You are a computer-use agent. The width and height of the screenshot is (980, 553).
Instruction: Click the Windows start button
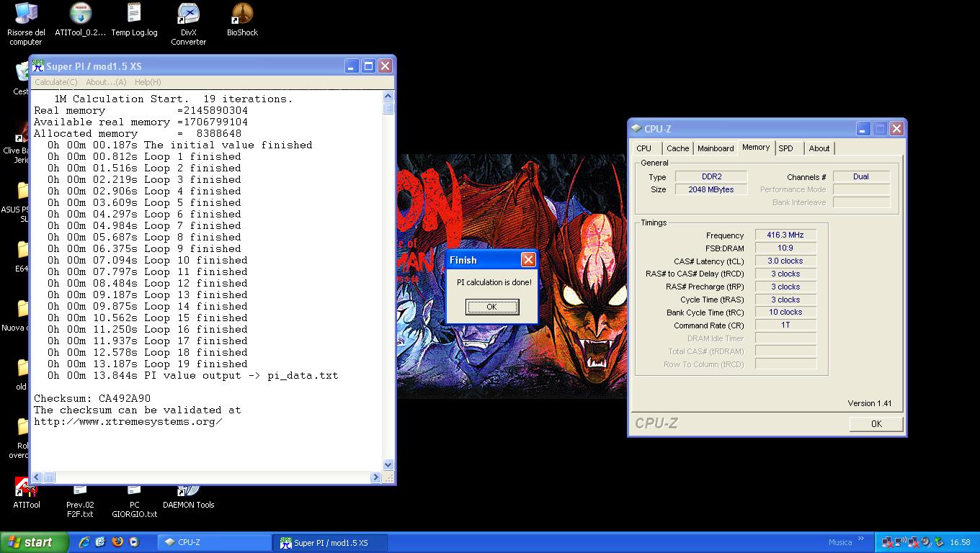[35, 542]
